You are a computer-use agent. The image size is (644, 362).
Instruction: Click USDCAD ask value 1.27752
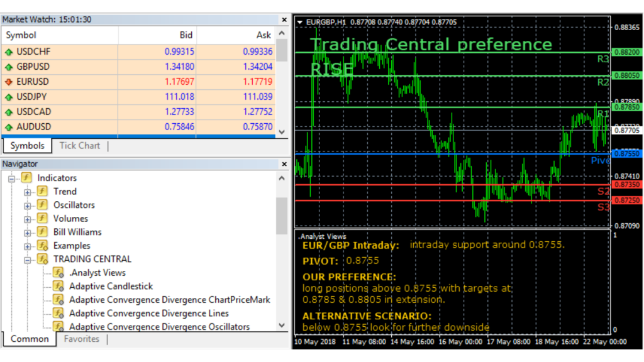[x=257, y=112]
